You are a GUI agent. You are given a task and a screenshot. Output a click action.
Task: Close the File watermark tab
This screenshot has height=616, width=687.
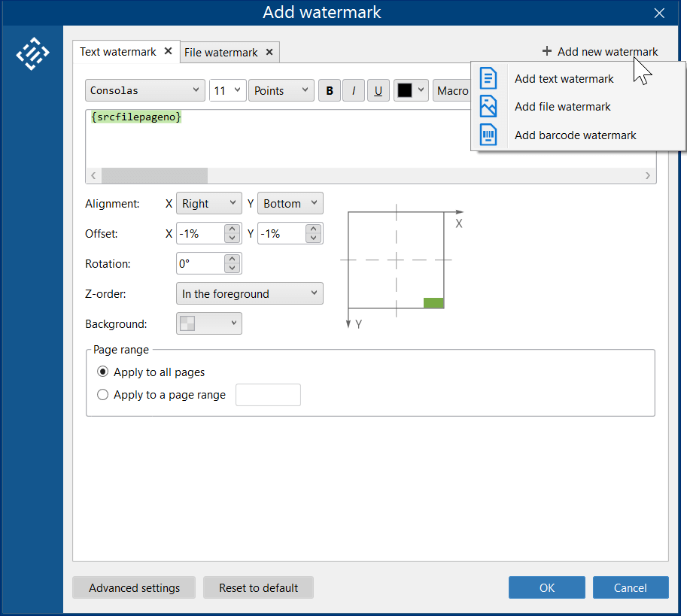click(x=269, y=52)
